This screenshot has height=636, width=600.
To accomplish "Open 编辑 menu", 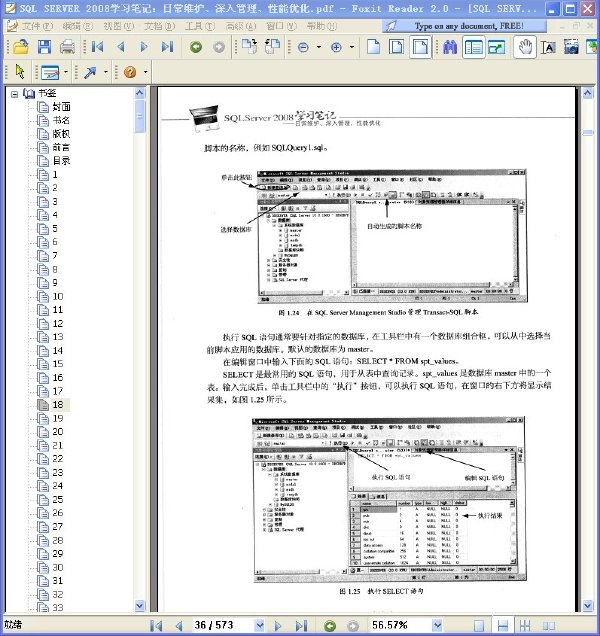I will point(78,26).
